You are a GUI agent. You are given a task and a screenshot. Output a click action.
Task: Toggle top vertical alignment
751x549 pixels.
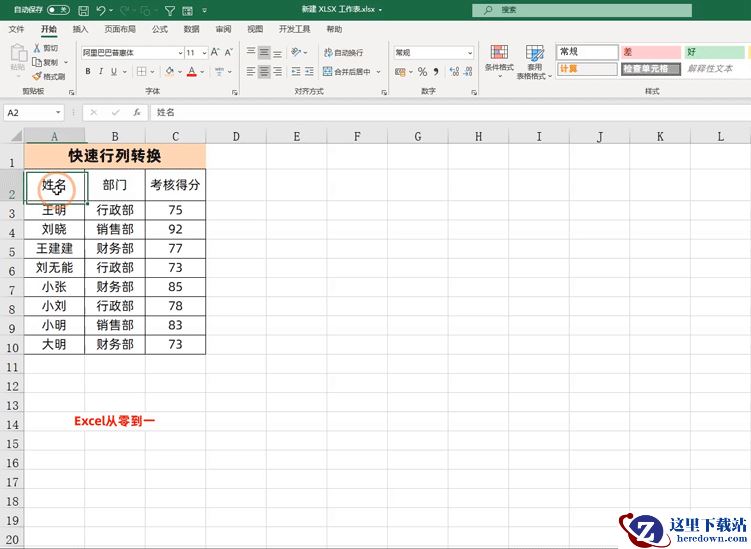[x=250, y=52]
